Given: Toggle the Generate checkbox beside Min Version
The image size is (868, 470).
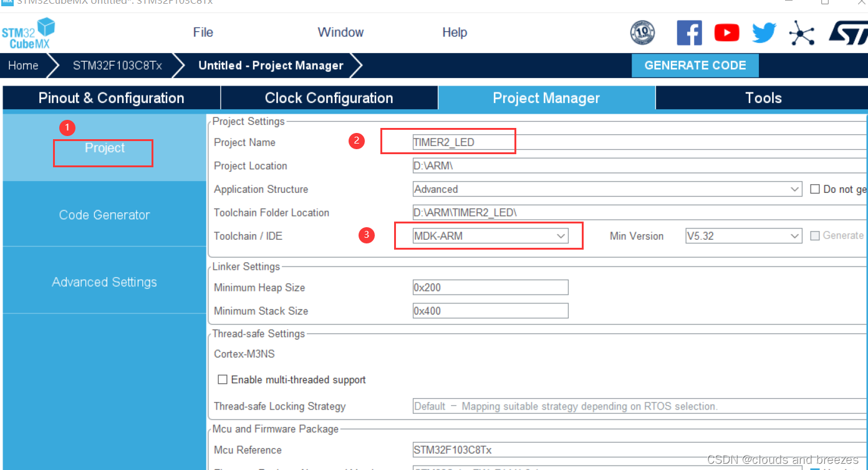Looking at the screenshot, I should [815, 236].
